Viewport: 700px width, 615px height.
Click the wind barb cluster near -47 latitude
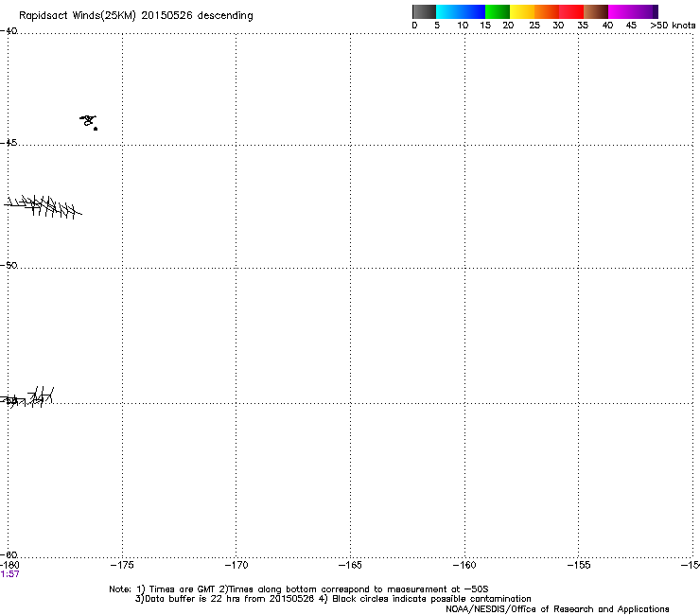[x=43, y=207]
